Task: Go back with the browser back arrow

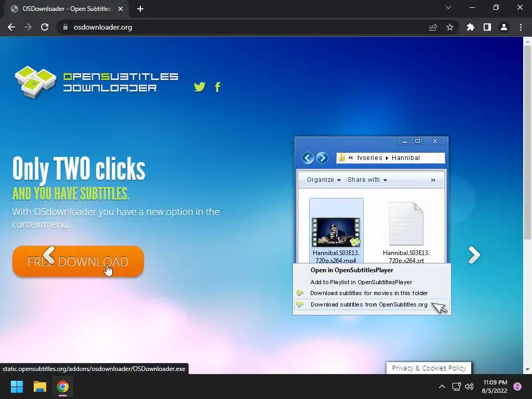Action: pyautogui.click(x=11, y=27)
